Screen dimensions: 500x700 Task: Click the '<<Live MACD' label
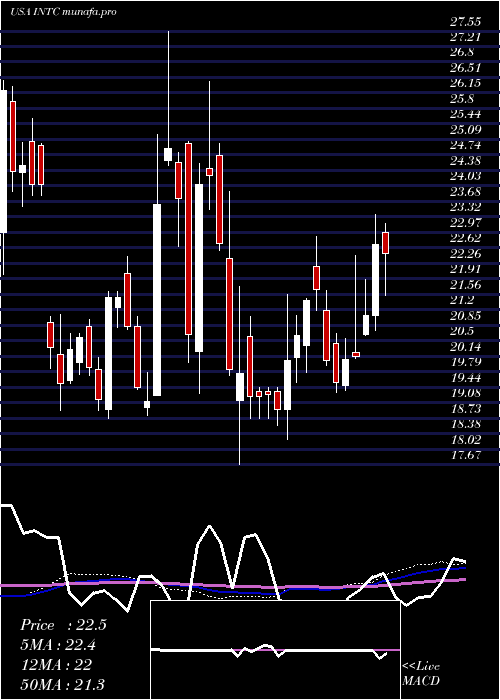click(x=421, y=674)
